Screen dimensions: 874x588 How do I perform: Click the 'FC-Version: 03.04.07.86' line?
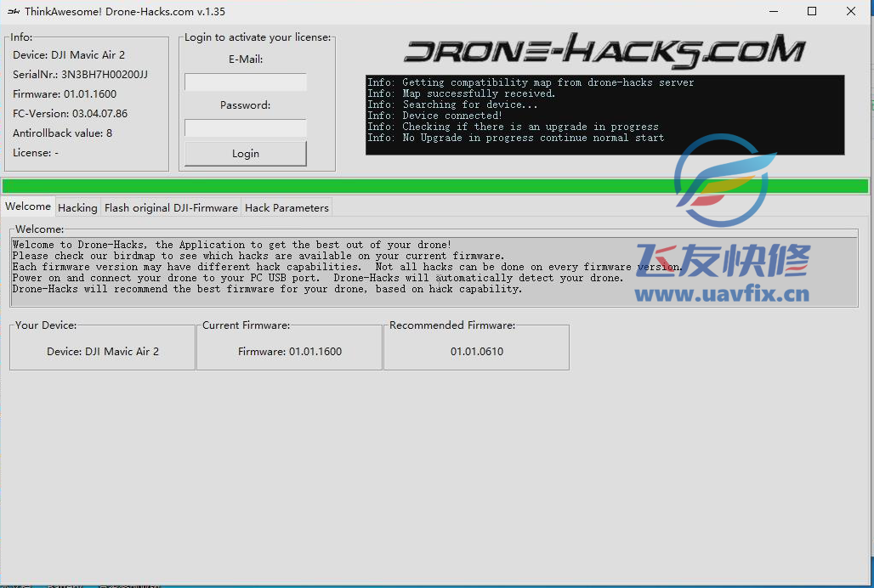(71, 114)
